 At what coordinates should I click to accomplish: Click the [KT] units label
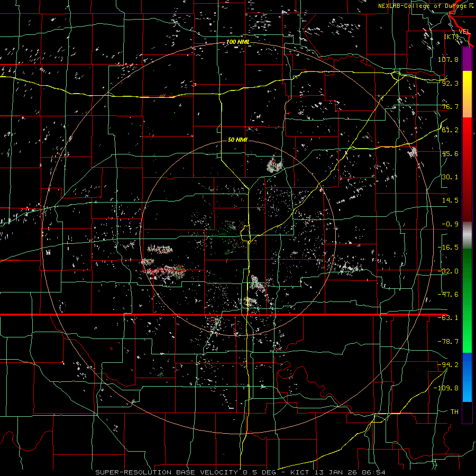pyautogui.click(x=452, y=36)
